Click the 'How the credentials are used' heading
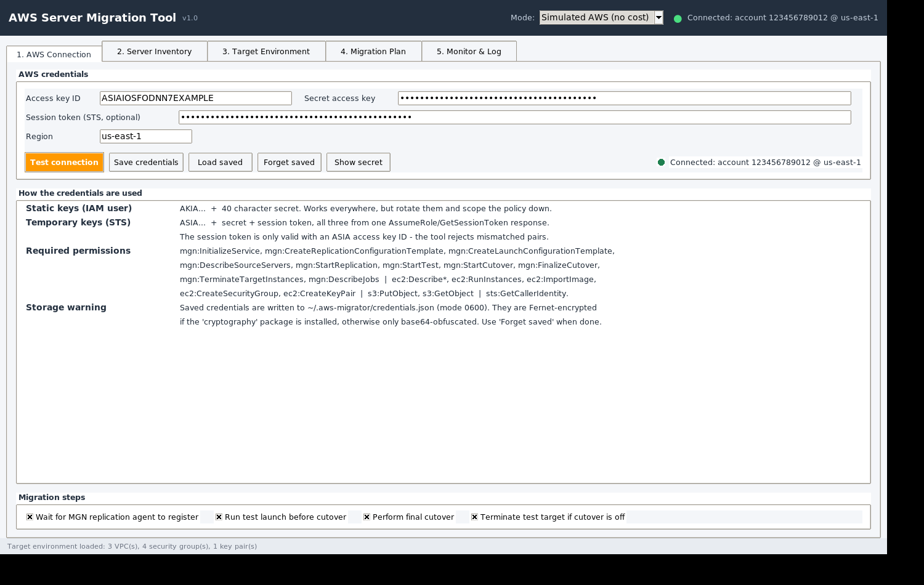Viewport: 924px width, 585px height. (80, 193)
